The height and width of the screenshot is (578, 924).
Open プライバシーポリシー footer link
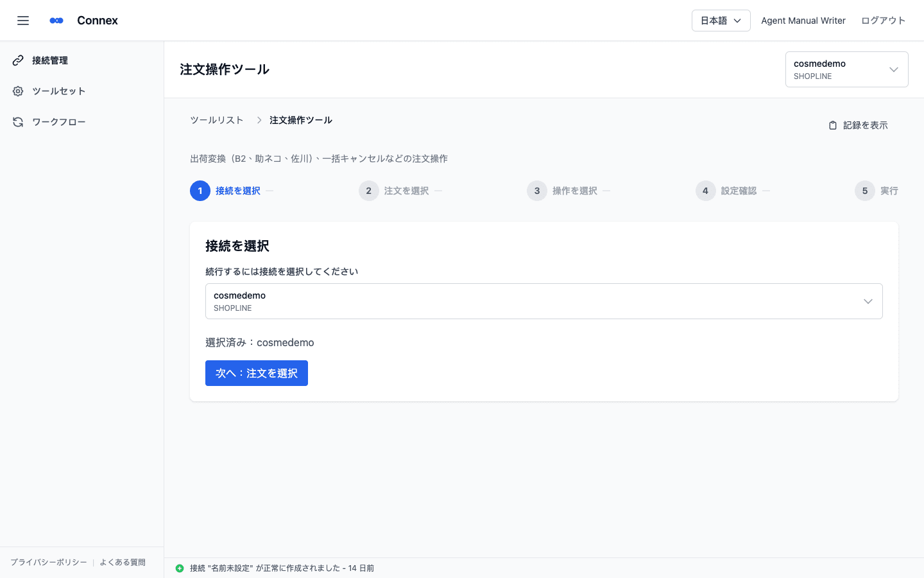tap(49, 563)
